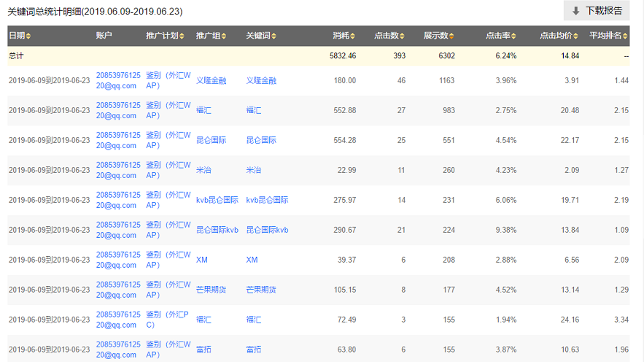Image resolution: width=644 pixels, height=362 pixels.
Task: Select date range in 富拓 row
Action: 50,350
